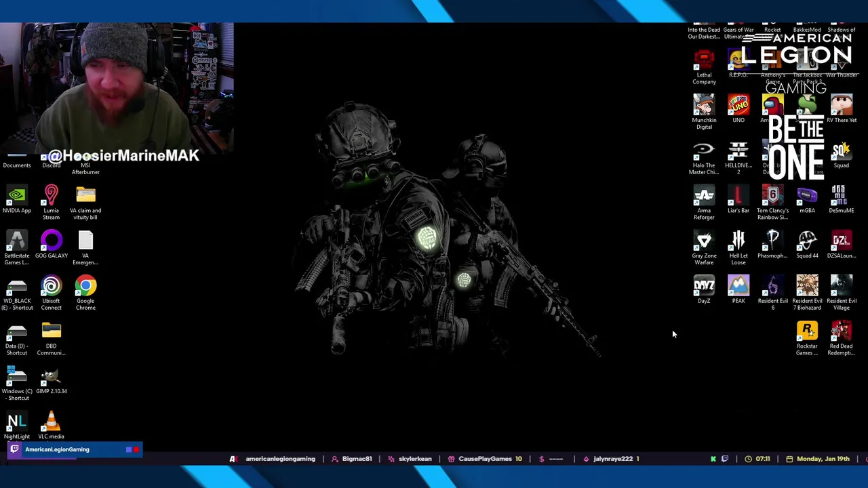Open the RV There Yet shortcut

(x=842, y=108)
